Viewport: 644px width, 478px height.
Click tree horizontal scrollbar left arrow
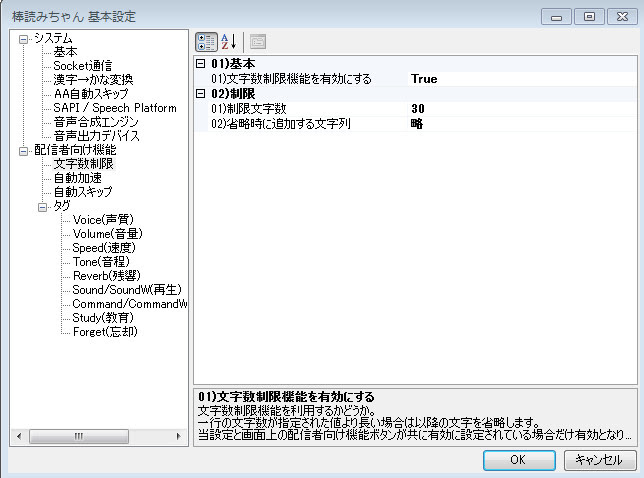pos(19,436)
